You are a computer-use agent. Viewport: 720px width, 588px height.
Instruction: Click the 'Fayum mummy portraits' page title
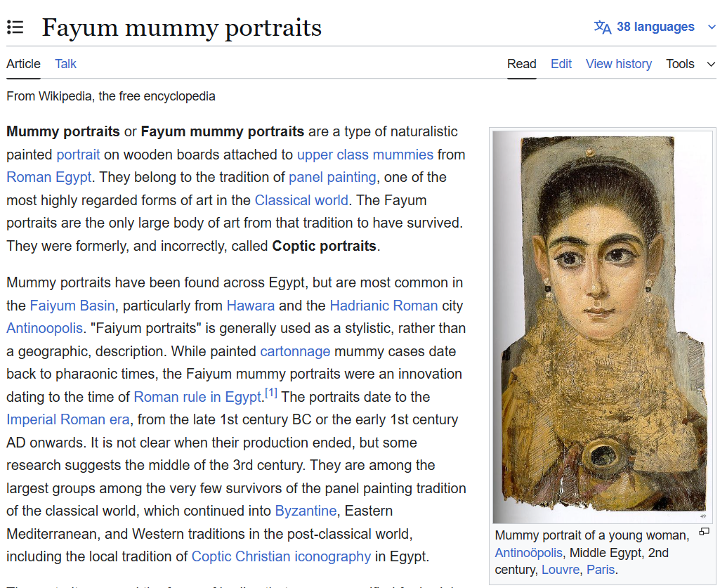[182, 27]
